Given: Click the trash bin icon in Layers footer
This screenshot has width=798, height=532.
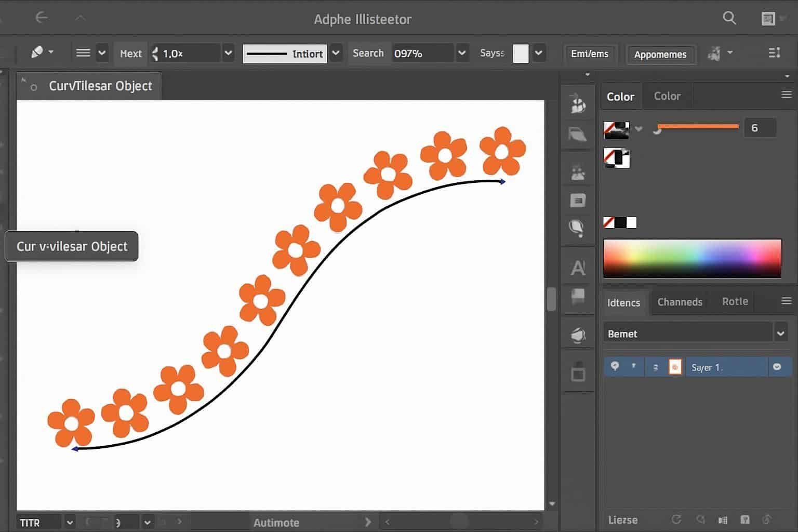Looking at the screenshot, I should tap(744, 520).
